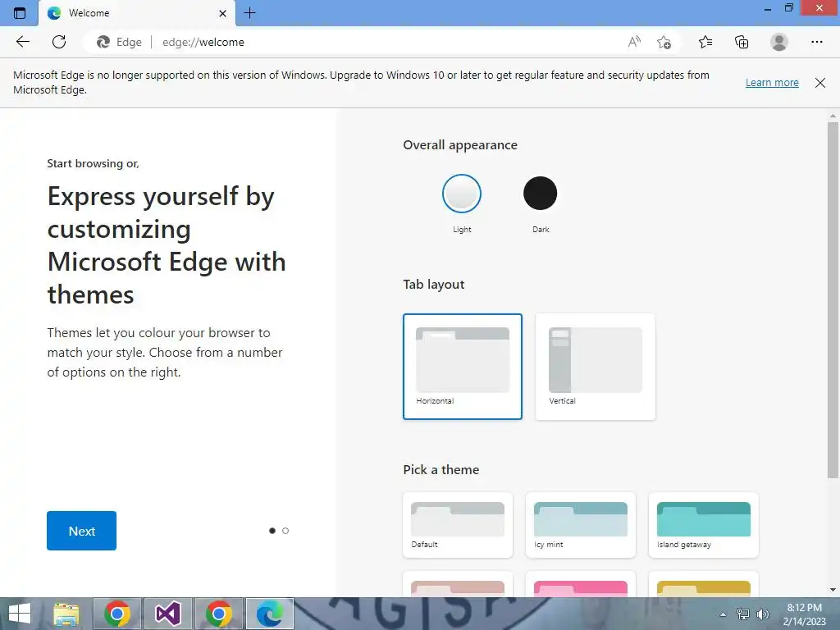Click scrollbar down arrow
Screen dimensions: 840x630
pyautogui.click(x=833, y=590)
